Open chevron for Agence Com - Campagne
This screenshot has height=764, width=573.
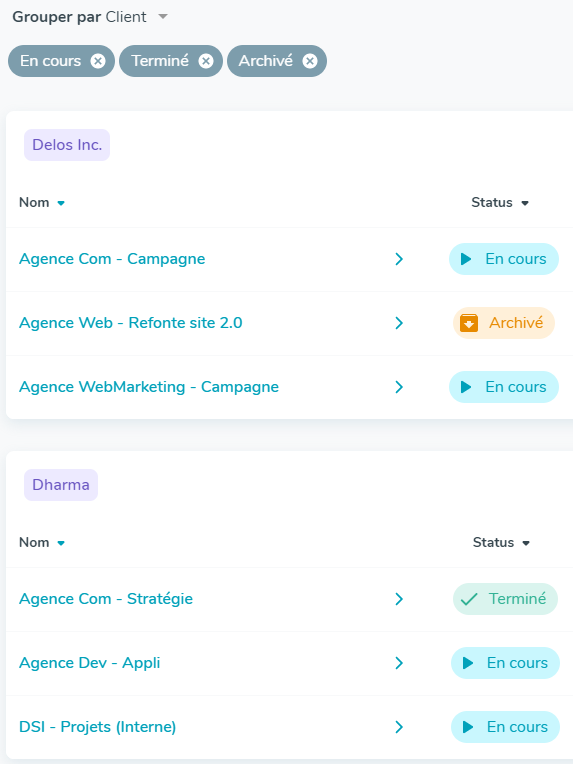399,259
